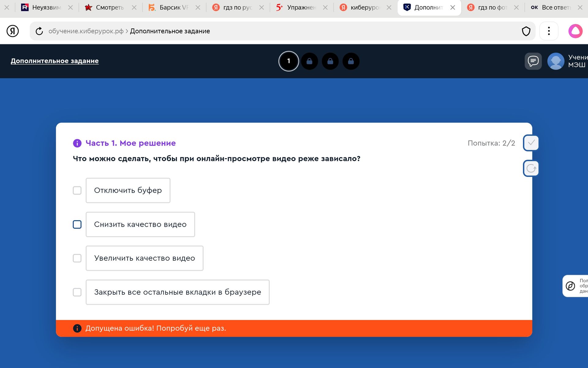Close the 'киберуро' tab
Viewport: 588px width, 368px height.
389,7
